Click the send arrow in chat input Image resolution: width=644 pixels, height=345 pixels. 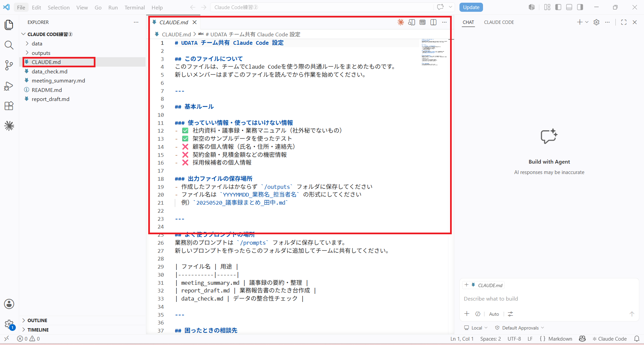click(x=632, y=314)
